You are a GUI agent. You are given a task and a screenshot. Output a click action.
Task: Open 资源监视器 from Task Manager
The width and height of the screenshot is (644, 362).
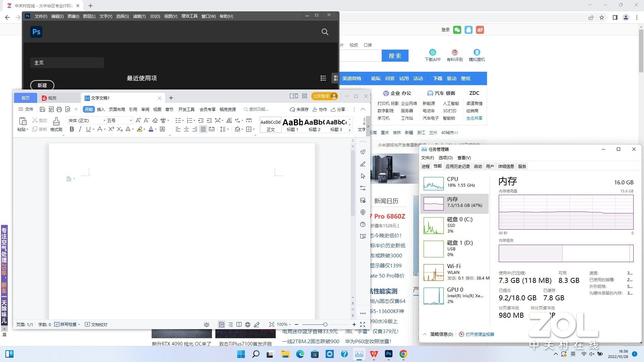coord(479,334)
